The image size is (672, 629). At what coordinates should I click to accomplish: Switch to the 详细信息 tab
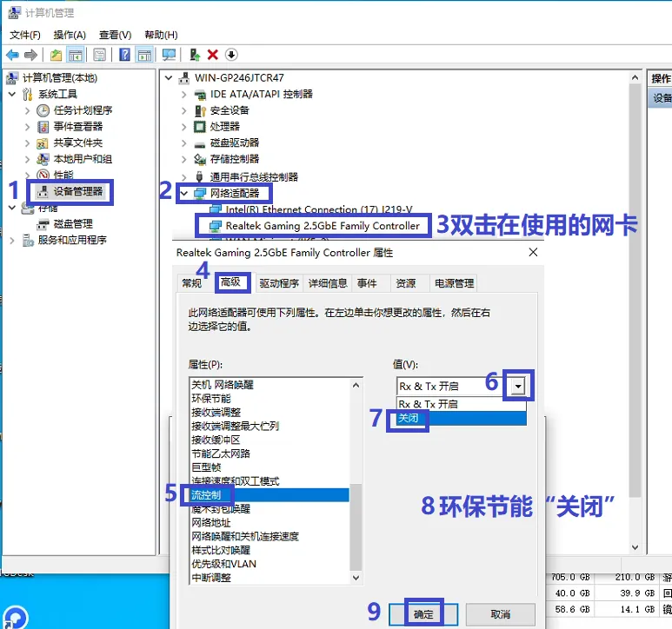pos(328,283)
